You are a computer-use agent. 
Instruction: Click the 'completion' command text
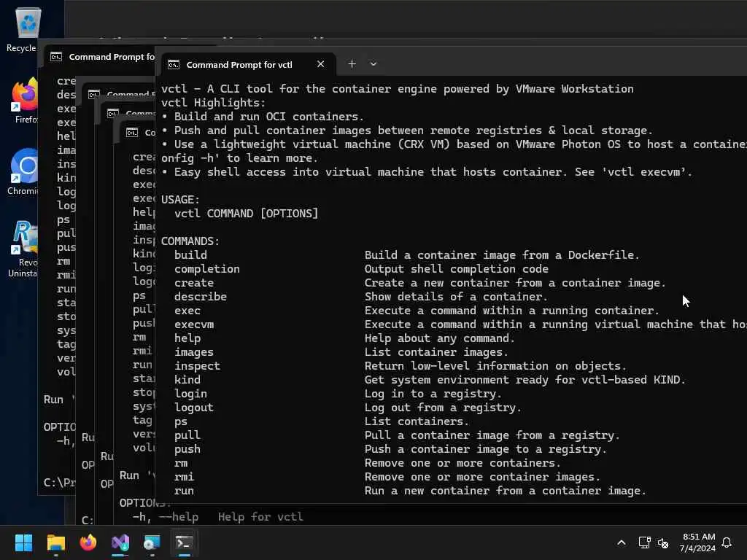206,269
